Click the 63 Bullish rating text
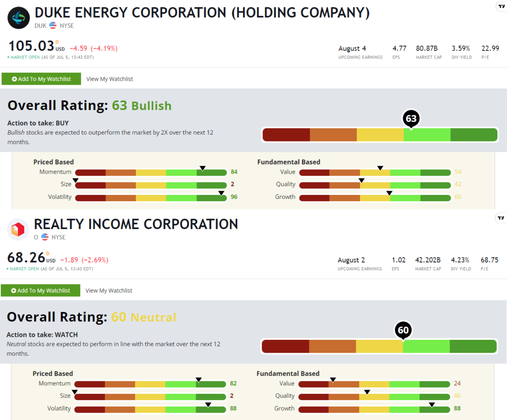 point(142,106)
